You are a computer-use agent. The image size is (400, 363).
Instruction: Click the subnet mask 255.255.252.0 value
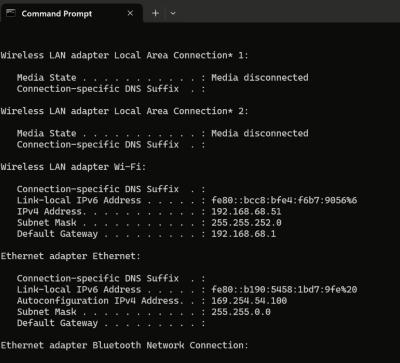click(x=246, y=223)
